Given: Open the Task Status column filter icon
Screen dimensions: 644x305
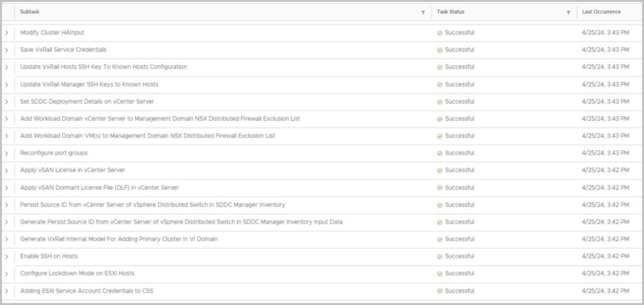Looking at the screenshot, I should pyautogui.click(x=568, y=13).
